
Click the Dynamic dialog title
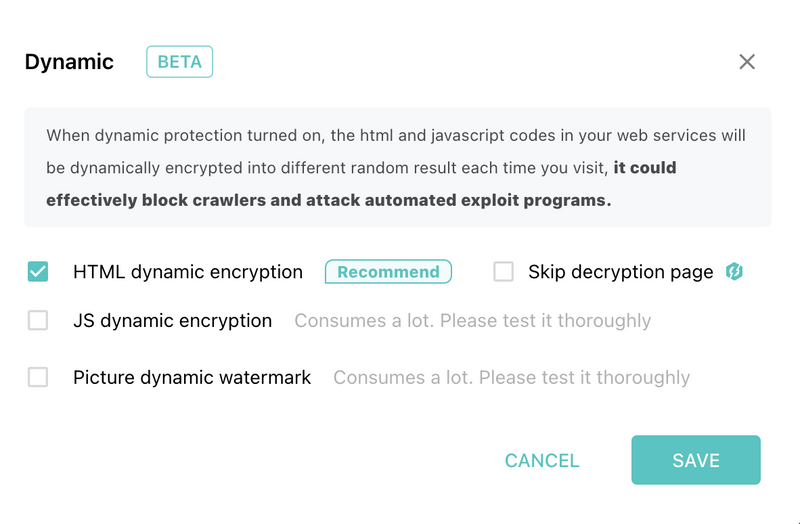pyautogui.click(x=69, y=62)
